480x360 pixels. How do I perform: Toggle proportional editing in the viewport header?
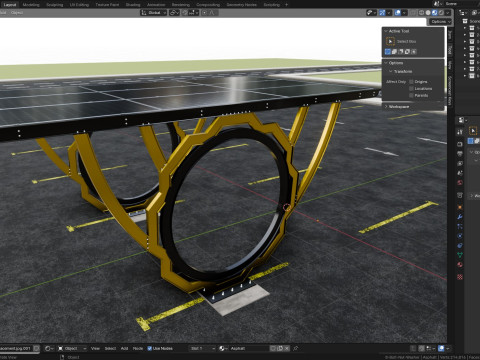tap(204, 13)
